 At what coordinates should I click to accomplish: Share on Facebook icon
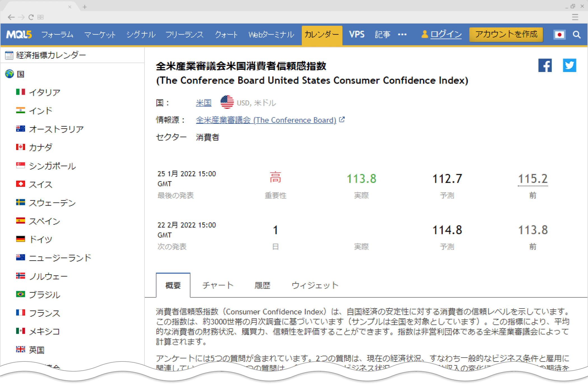point(545,65)
